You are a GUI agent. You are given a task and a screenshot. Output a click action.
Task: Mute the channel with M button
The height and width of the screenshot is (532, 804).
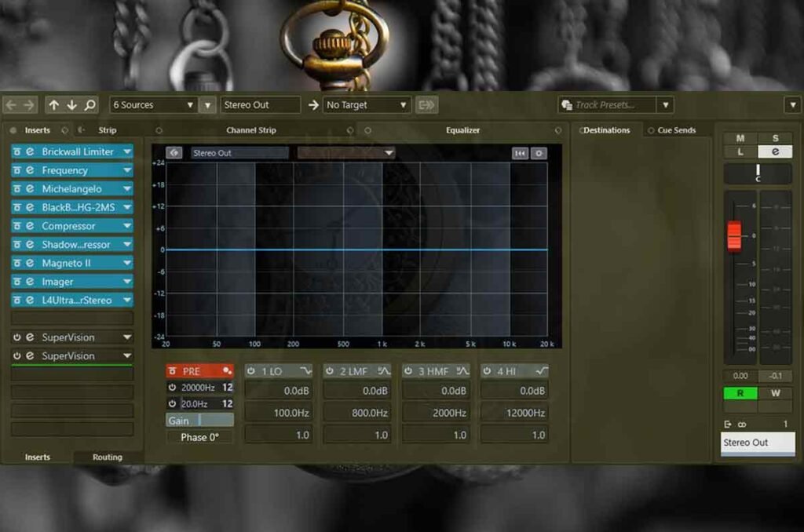(740, 138)
